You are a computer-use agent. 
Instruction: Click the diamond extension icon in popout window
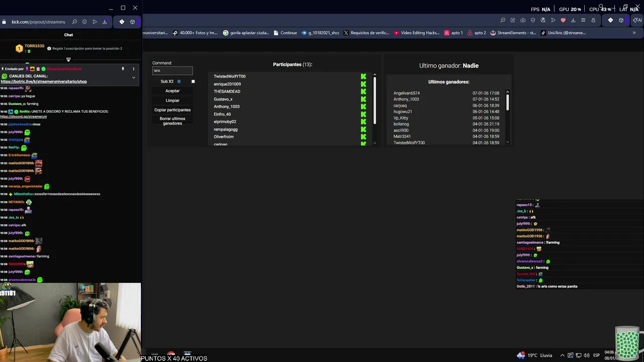121,22
